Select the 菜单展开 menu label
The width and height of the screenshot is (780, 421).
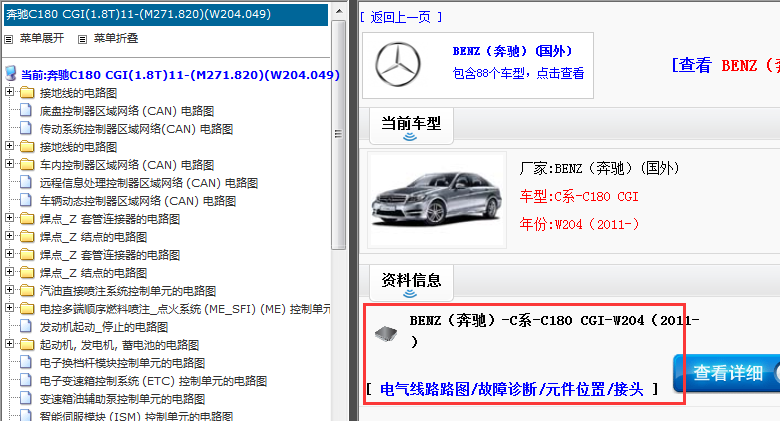42,38
